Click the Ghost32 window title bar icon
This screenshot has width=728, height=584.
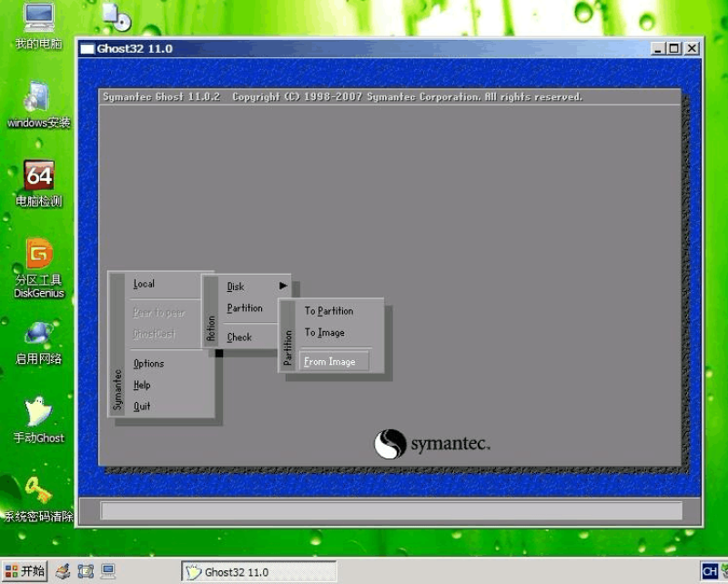click(x=86, y=49)
